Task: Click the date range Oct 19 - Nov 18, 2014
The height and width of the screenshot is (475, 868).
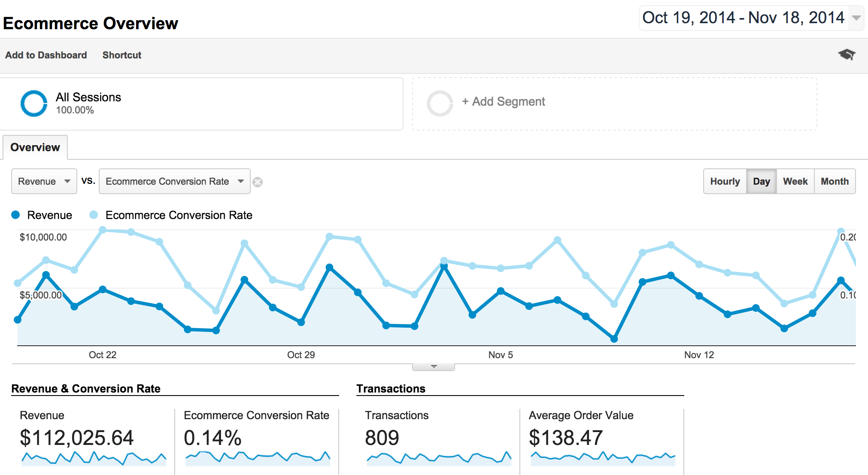Action: (744, 18)
